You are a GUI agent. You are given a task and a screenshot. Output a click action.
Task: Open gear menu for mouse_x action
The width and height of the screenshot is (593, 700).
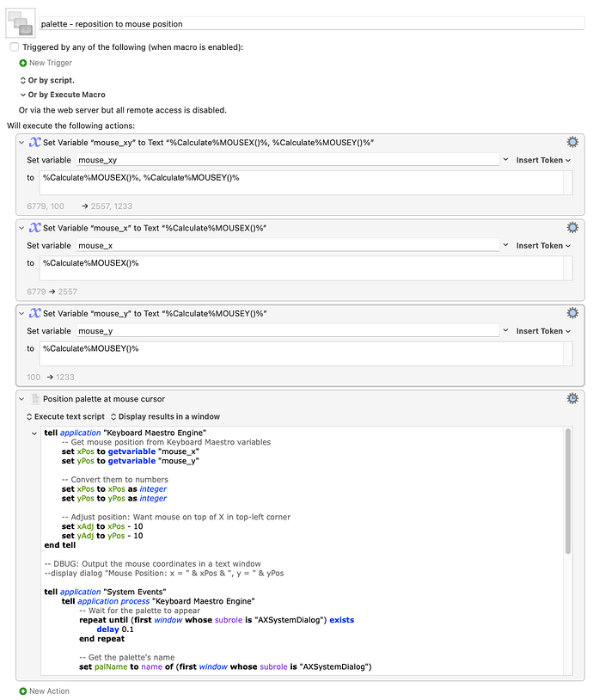[572, 228]
